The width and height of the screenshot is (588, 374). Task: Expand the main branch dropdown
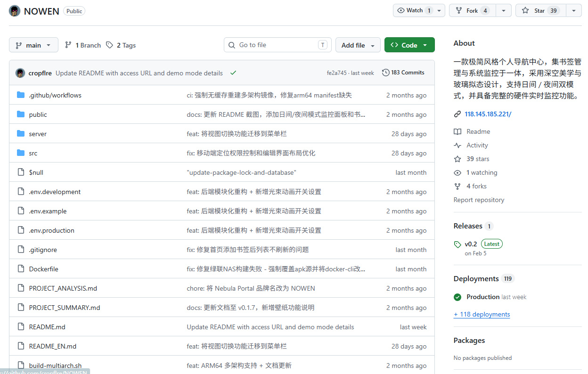pos(33,45)
